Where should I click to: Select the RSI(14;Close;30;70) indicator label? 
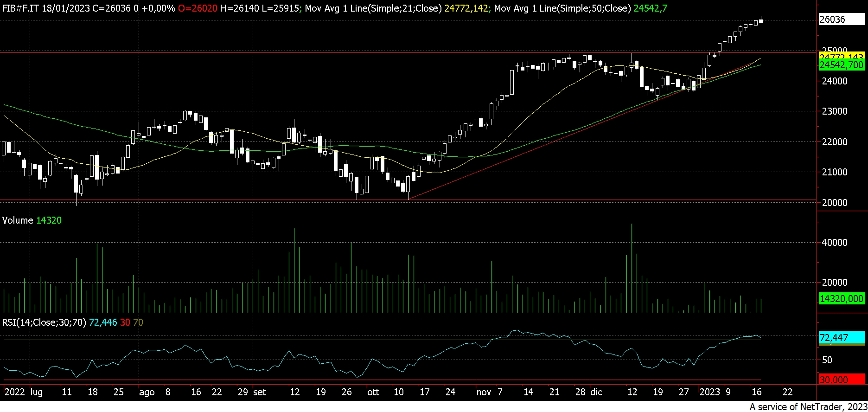(x=44, y=322)
